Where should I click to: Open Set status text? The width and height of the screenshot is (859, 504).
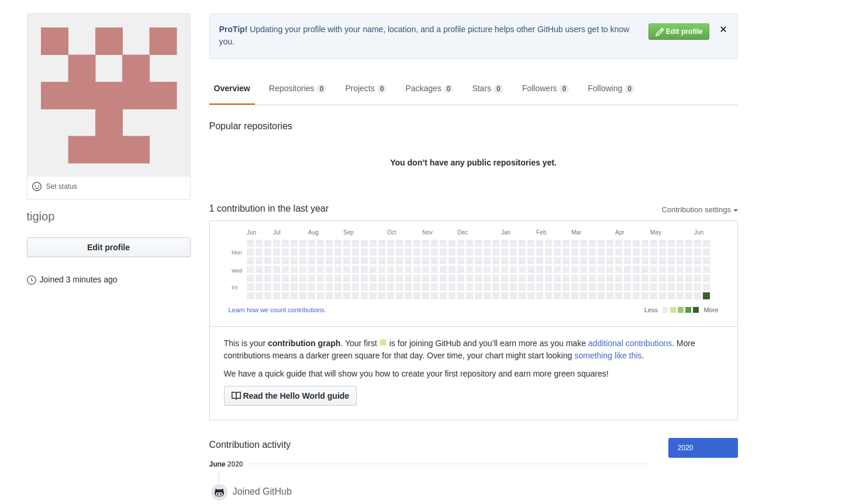(x=61, y=187)
